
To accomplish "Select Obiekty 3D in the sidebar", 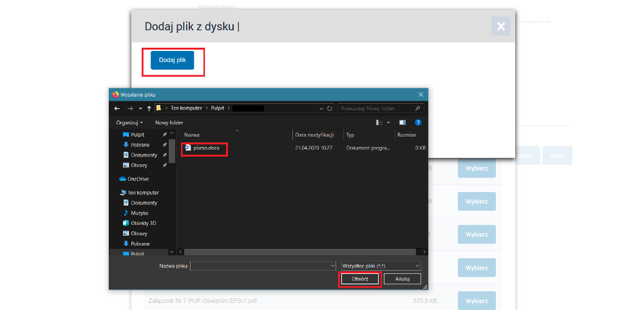I will (x=143, y=223).
